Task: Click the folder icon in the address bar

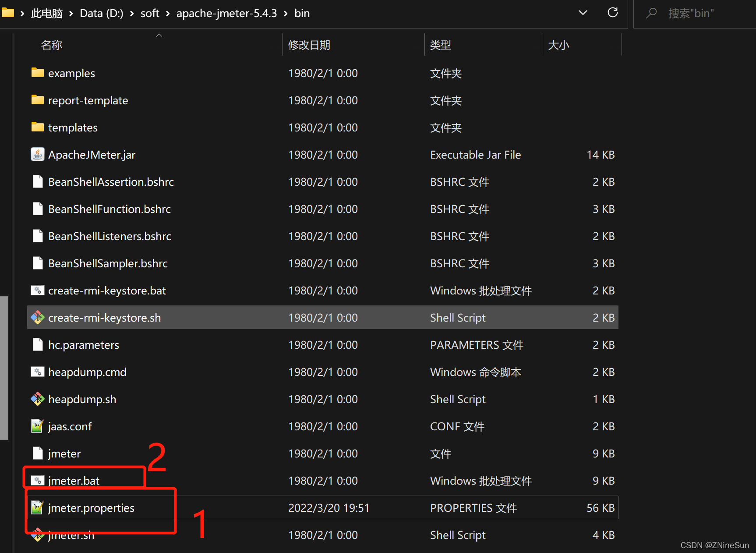Action: (x=8, y=13)
